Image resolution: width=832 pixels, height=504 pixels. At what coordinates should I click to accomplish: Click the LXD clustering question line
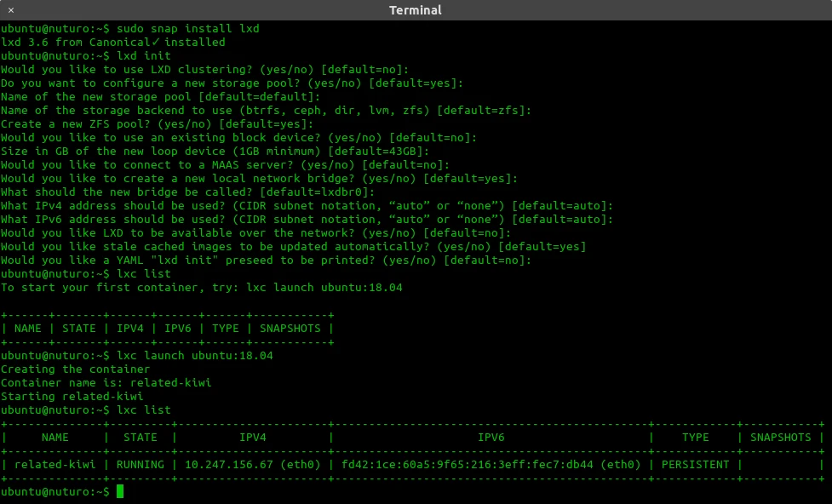tap(205, 70)
